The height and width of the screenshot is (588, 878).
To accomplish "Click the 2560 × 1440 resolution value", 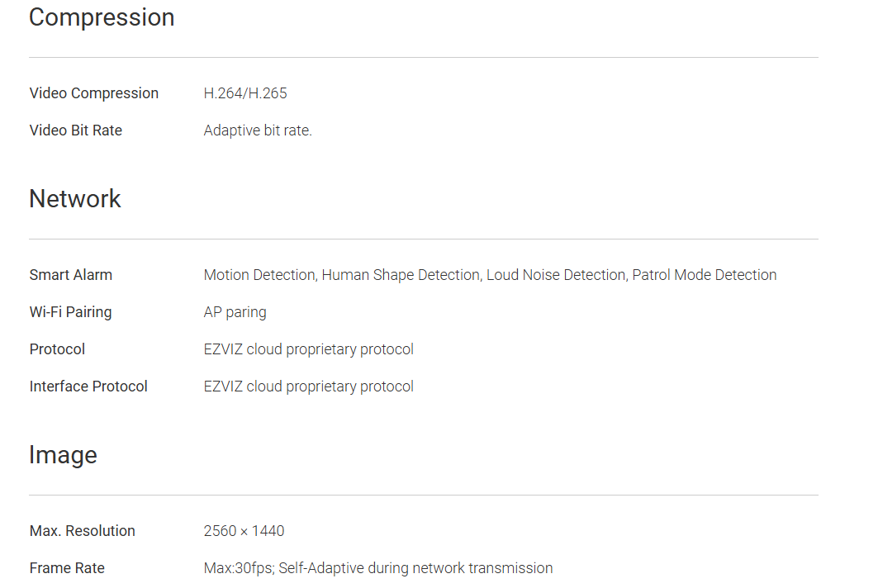I will (x=244, y=531).
